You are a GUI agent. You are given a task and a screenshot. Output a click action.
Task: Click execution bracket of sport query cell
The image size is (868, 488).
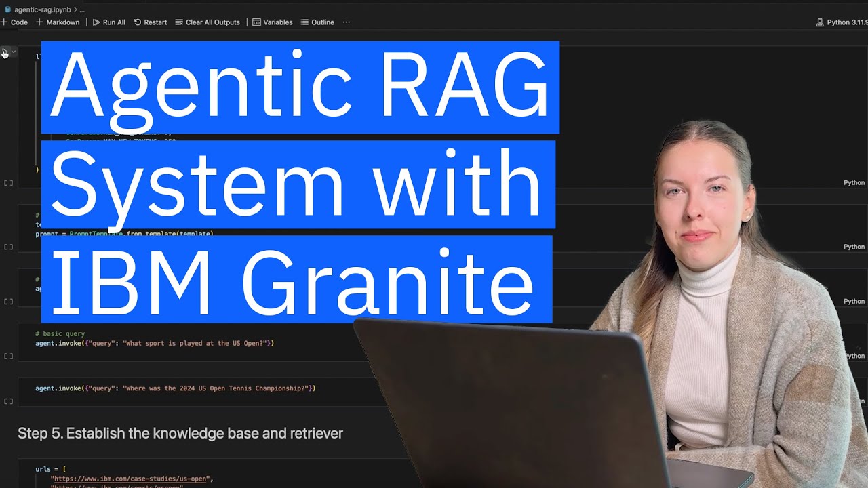pyautogui.click(x=8, y=356)
